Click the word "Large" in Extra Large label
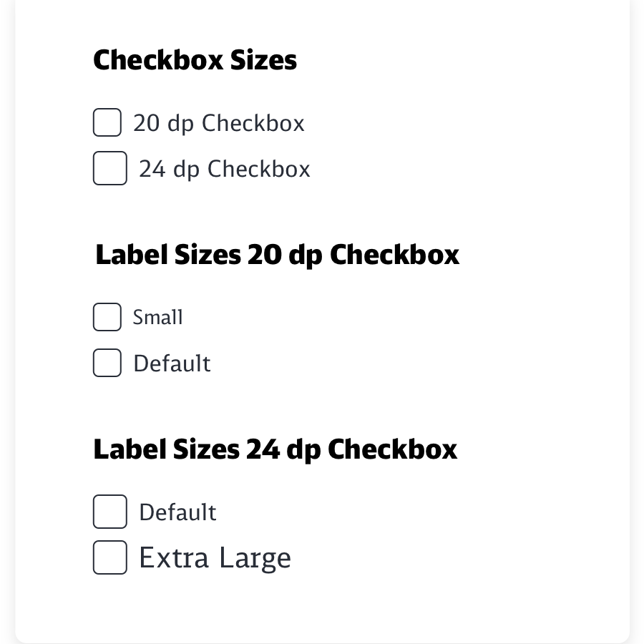This screenshot has width=644, height=644. tap(255, 559)
